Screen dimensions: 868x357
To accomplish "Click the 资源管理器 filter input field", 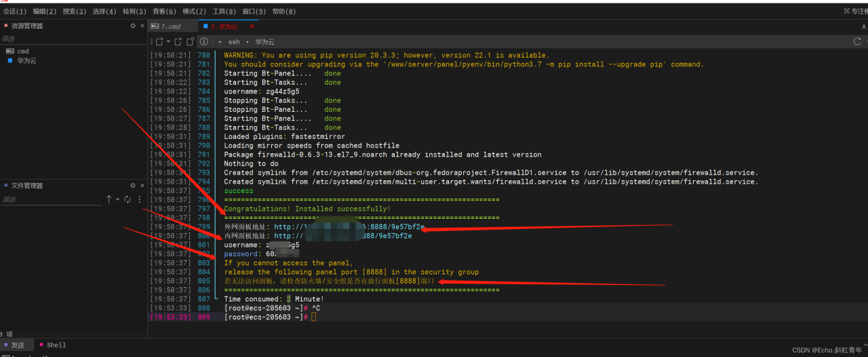I will pos(68,39).
